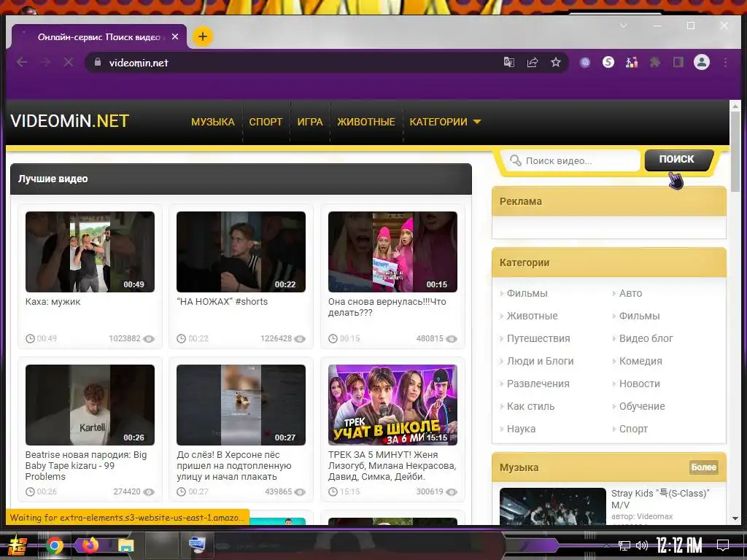Open the Обучение category
This screenshot has height=560, width=747.
(642, 406)
